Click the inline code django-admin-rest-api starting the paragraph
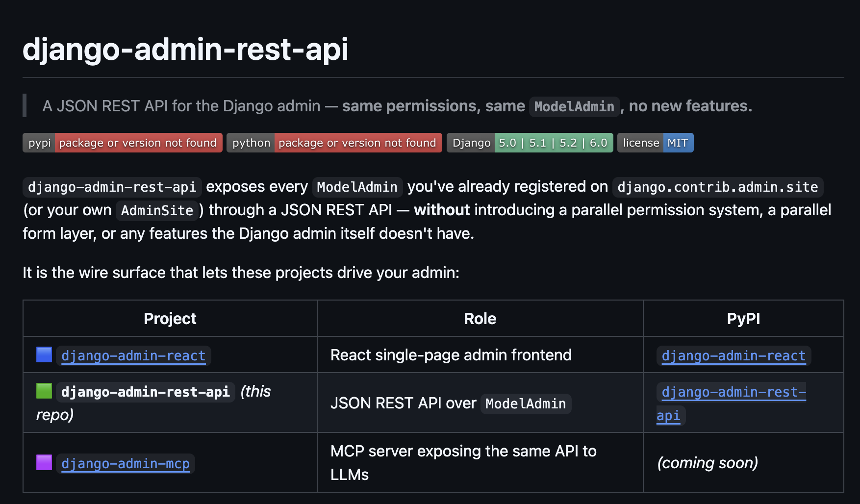The image size is (860, 504). [112, 187]
